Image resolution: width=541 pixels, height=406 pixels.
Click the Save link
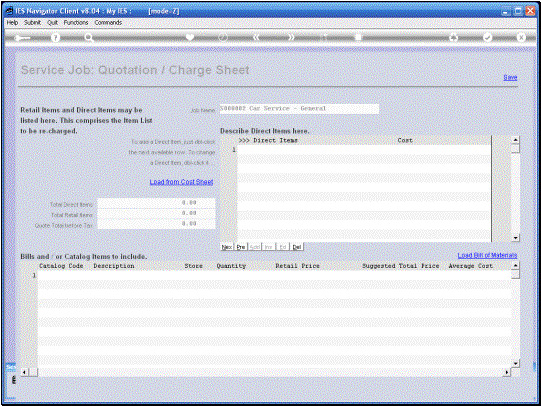[510, 77]
